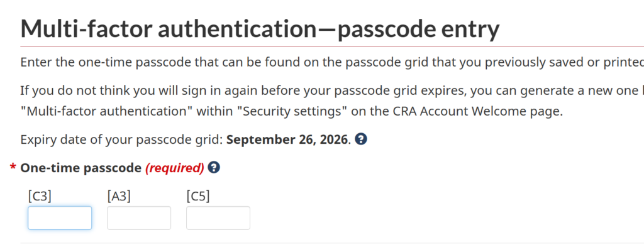
Task: Click the bold September 26, 2026 date
Action: [x=287, y=140]
